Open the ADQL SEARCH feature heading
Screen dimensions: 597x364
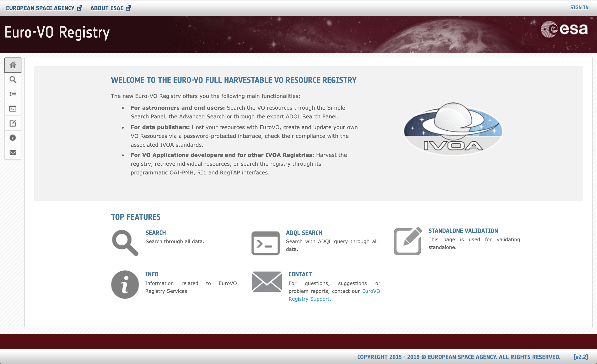pos(304,233)
